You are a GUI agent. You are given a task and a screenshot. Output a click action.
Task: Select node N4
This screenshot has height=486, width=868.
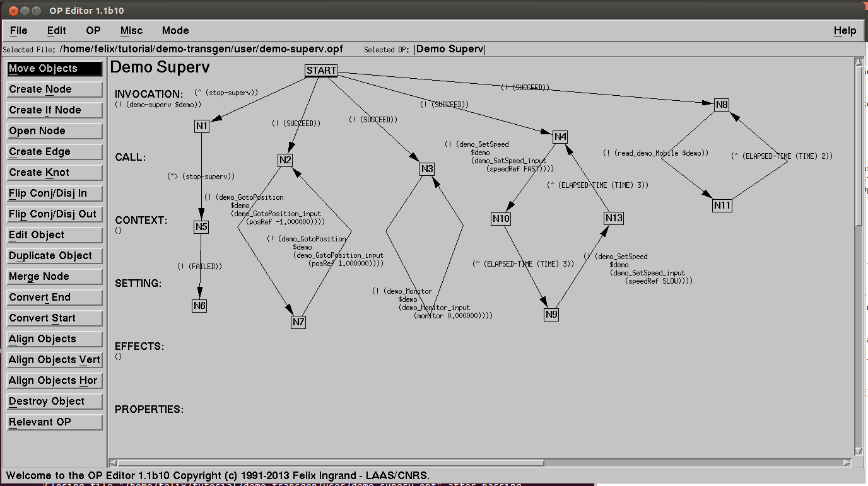click(560, 137)
